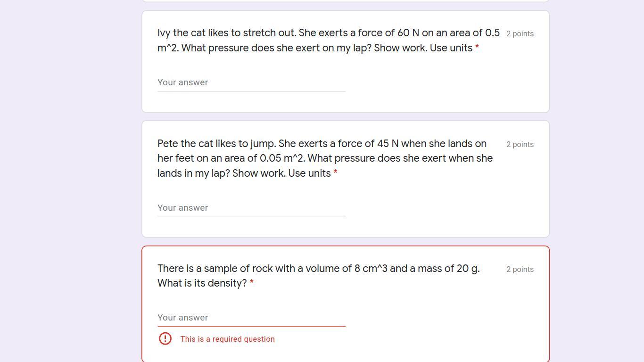644x362 pixels.
Task: Click the lavender background left of the form
Action: click(x=71, y=189)
